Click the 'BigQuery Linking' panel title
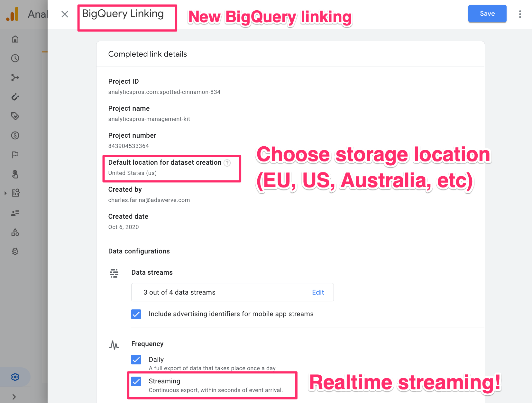This screenshot has width=532, height=403. 123,14
